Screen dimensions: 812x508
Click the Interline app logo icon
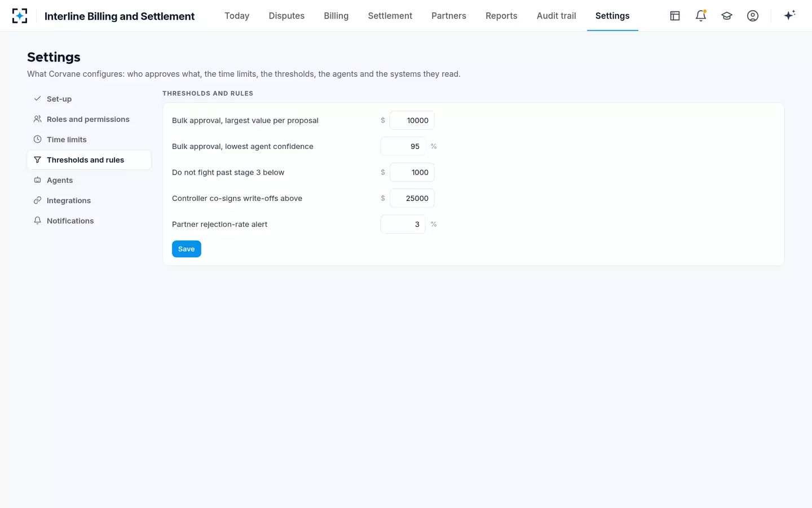(x=20, y=16)
